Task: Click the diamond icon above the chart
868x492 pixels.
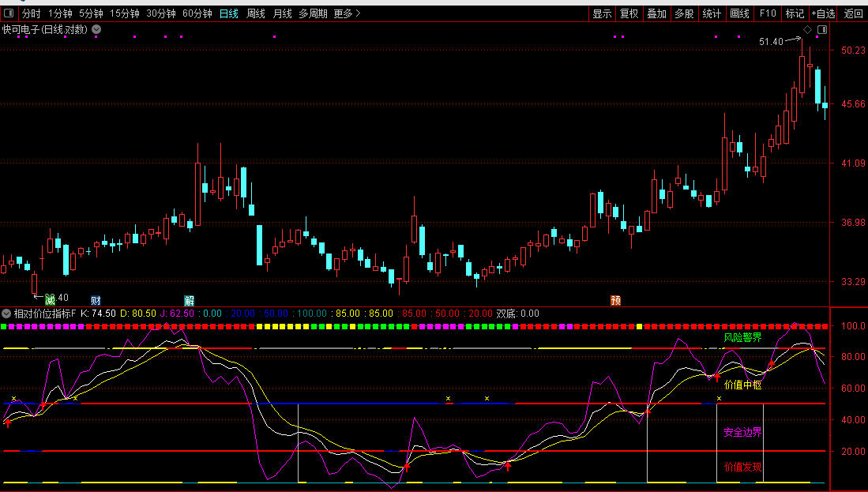Action: [x=807, y=30]
